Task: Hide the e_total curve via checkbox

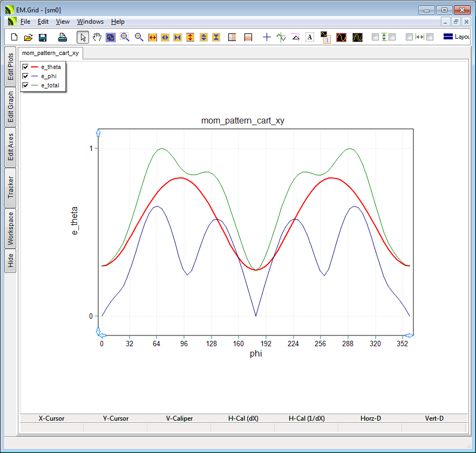Action: coord(25,85)
